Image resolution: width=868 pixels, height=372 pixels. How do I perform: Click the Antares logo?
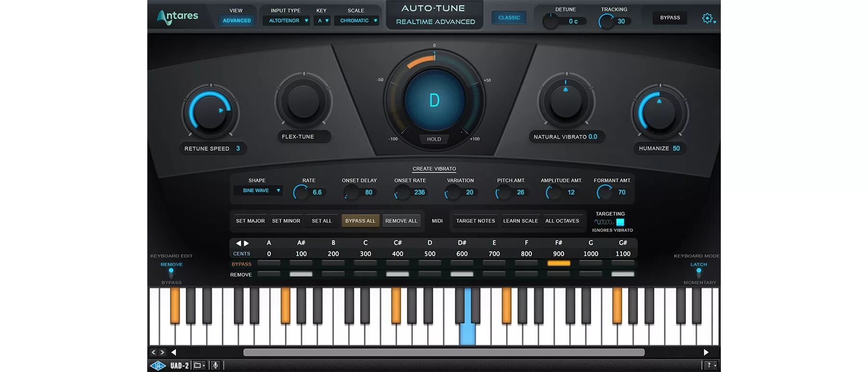click(x=177, y=17)
